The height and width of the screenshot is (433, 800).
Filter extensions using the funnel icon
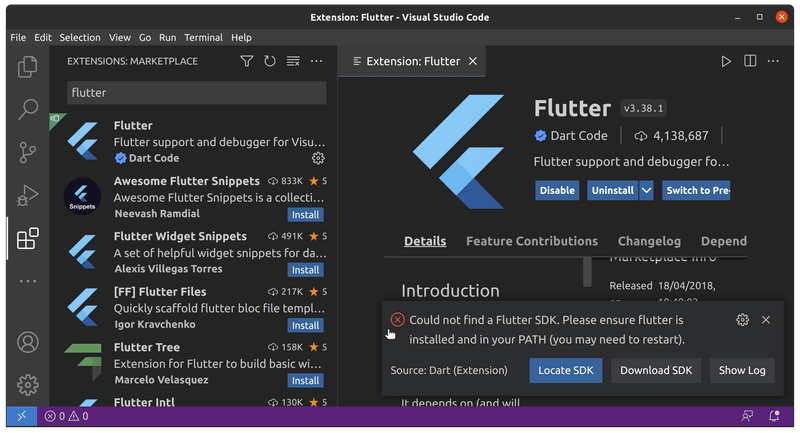[x=247, y=61]
